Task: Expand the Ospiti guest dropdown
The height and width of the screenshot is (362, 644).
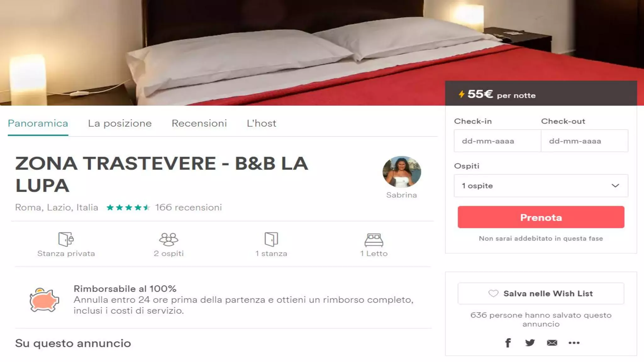Action: coord(541,186)
